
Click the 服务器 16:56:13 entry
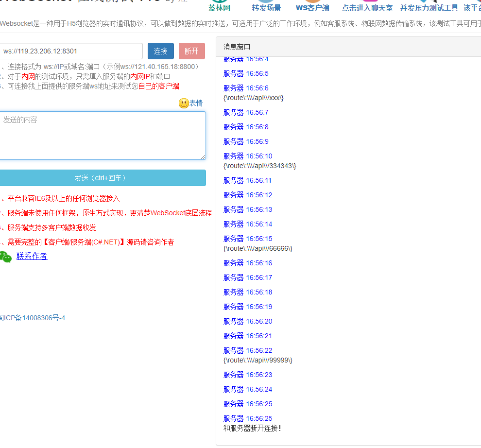pos(248,209)
